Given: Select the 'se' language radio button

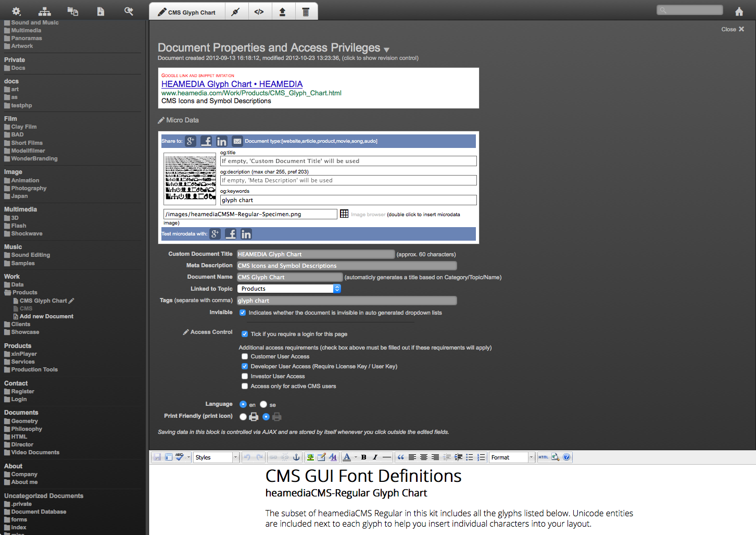Looking at the screenshot, I should 263,404.
